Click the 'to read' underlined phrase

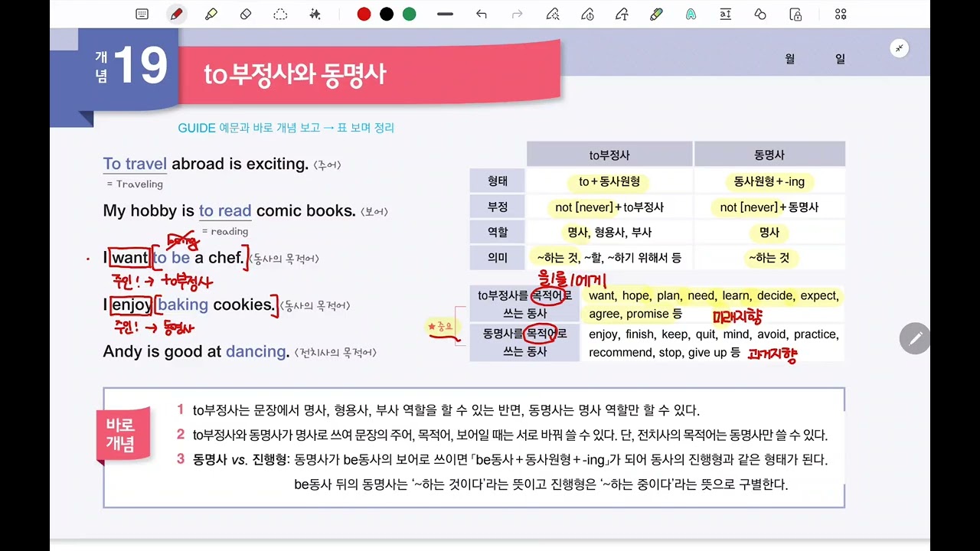pyautogui.click(x=225, y=210)
